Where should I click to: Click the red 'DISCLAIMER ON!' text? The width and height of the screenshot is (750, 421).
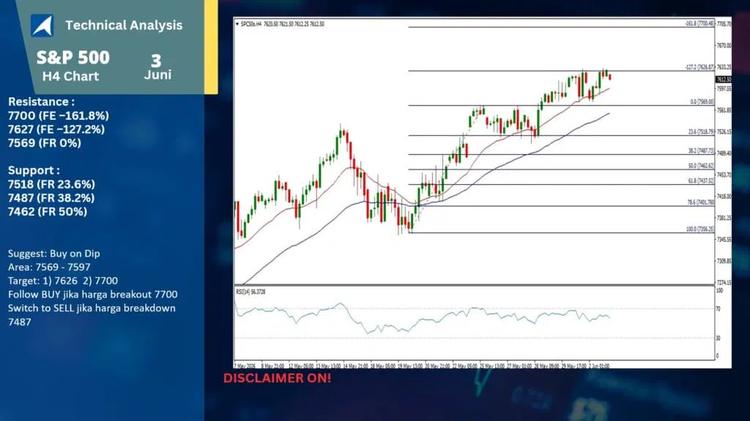click(277, 378)
